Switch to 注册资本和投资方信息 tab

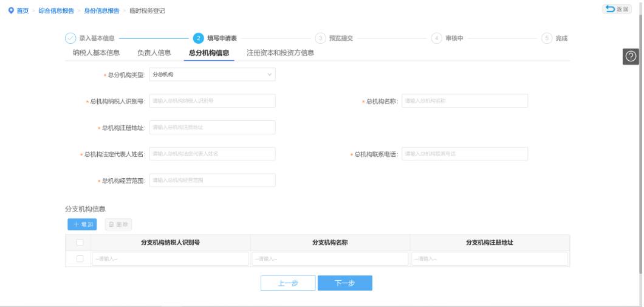point(280,52)
